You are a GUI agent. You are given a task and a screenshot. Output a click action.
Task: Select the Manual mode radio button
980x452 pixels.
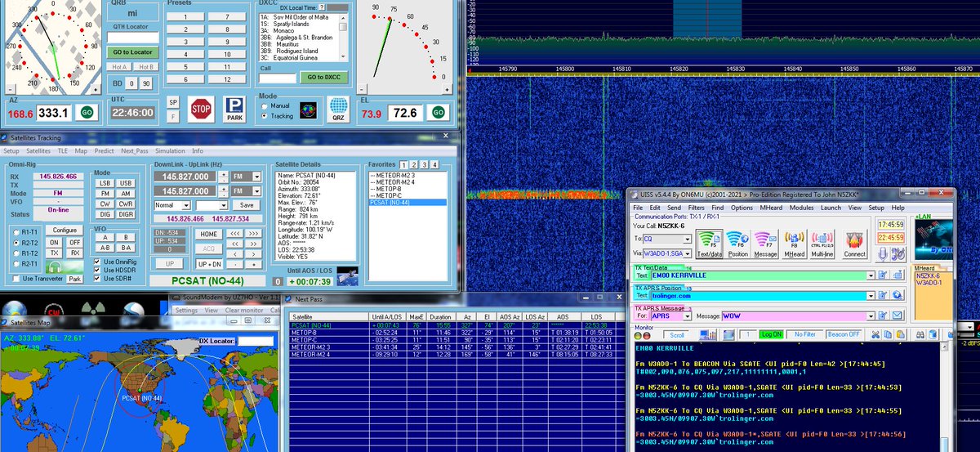point(265,105)
